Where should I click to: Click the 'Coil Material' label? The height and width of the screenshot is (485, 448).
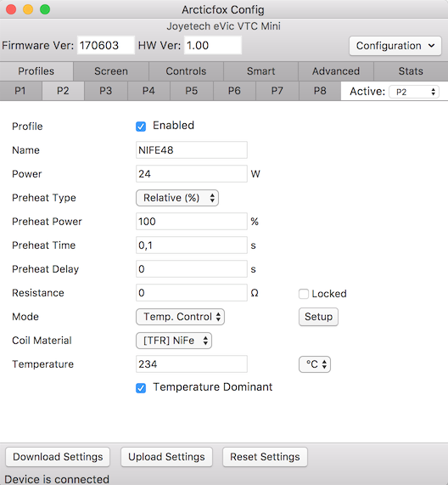[x=42, y=341]
